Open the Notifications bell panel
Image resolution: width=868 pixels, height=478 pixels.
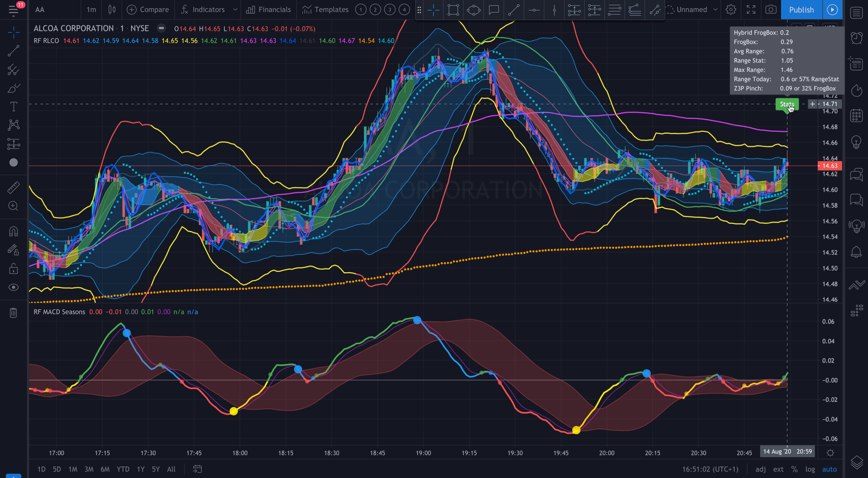pos(856,252)
